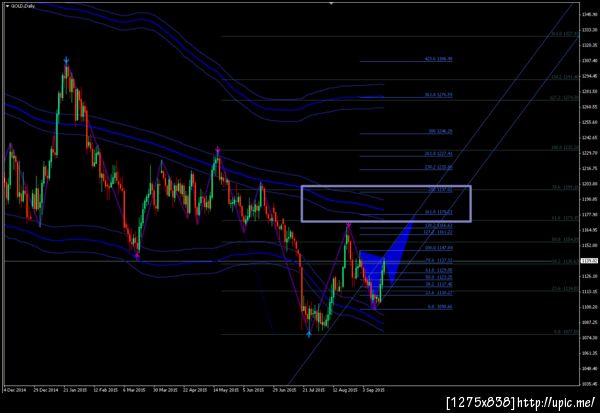Select the magenta arrow above the August 2015 high
Viewport: 600px width, 413px height.
(x=349, y=224)
